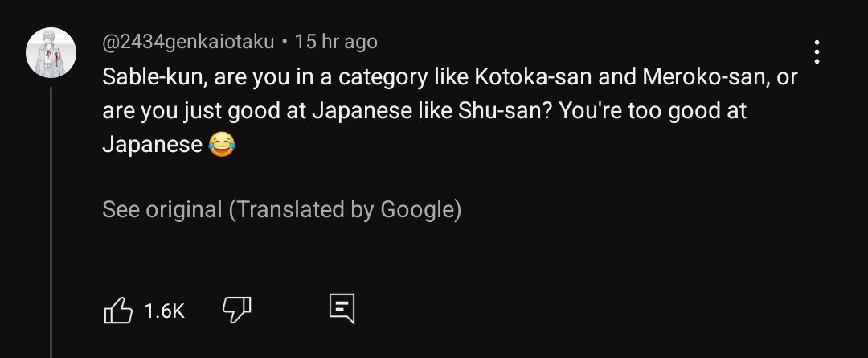Viewport: 868px width, 358px height.
Task: Click the word "Japanese" beside the emoji
Action: (152, 145)
